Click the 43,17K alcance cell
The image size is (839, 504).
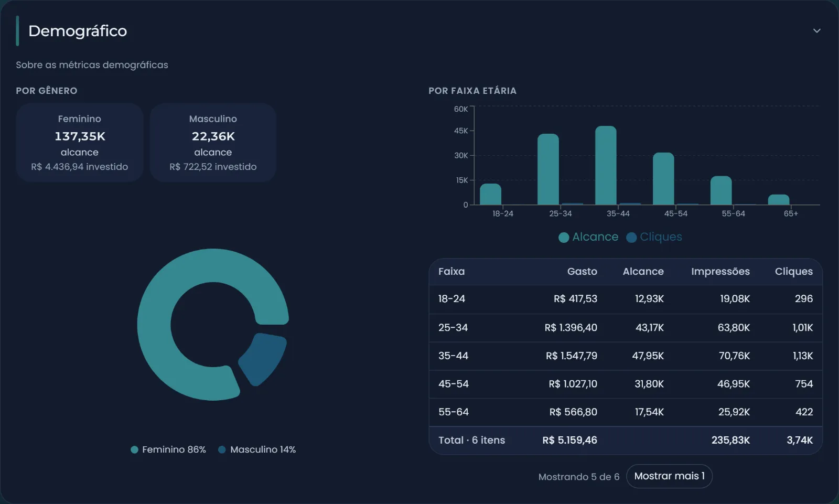click(x=650, y=328)
